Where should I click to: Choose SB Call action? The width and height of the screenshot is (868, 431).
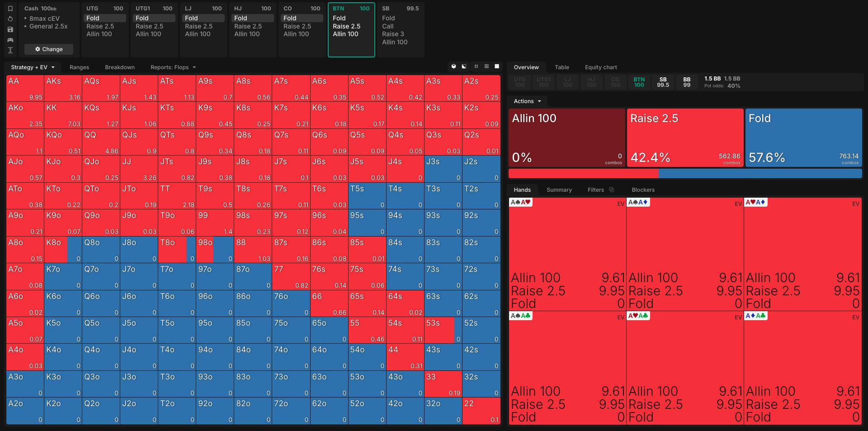[388, 26]
